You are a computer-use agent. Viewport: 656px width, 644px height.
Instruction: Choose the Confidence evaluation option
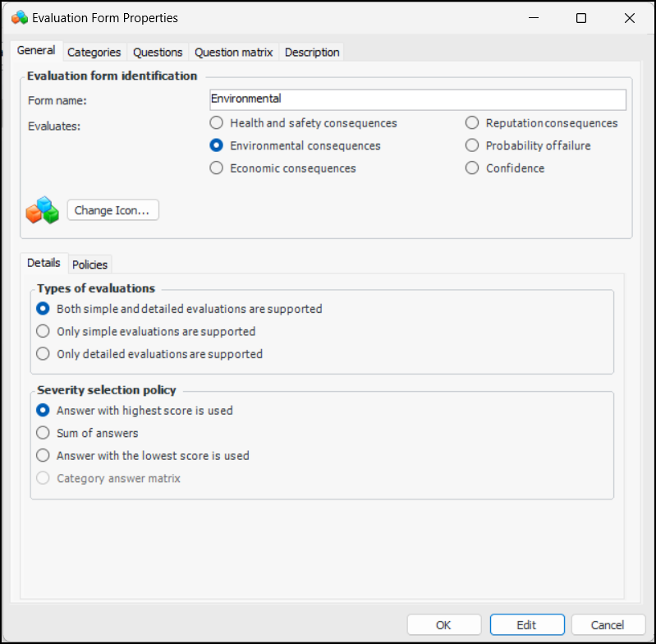pyautogui.click(x=472, y=168)
